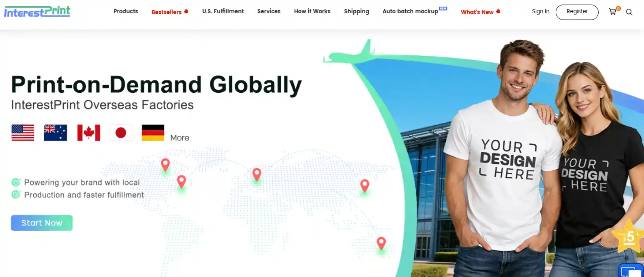644x277 pixels.
Task: Select the Canada flag
Action: 89,133
